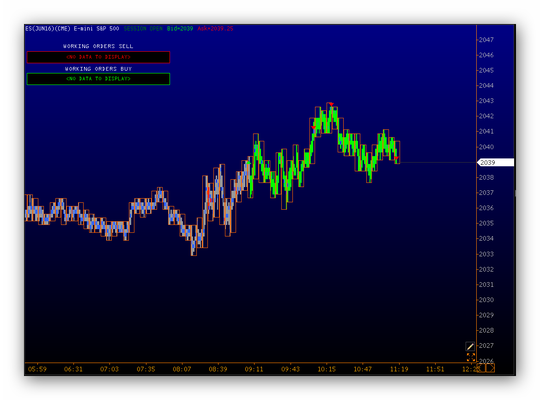Click the left scroll-back arrow at the time axis end
Viewport: 540px width, 400px height.
482,368
